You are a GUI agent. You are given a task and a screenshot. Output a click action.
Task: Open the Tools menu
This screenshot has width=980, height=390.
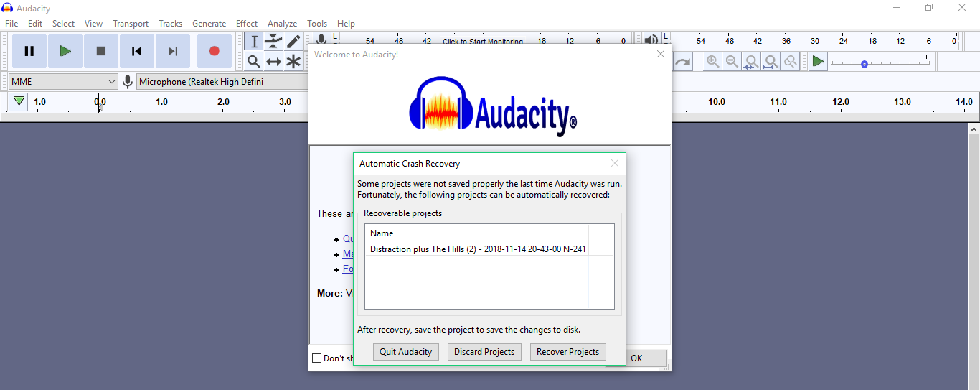coord(317,24)
